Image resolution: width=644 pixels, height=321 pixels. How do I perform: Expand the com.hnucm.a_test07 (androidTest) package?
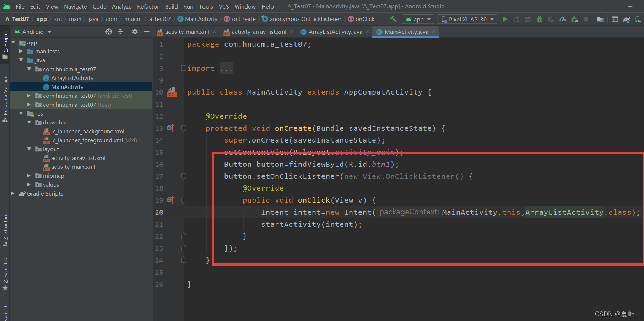29,96
